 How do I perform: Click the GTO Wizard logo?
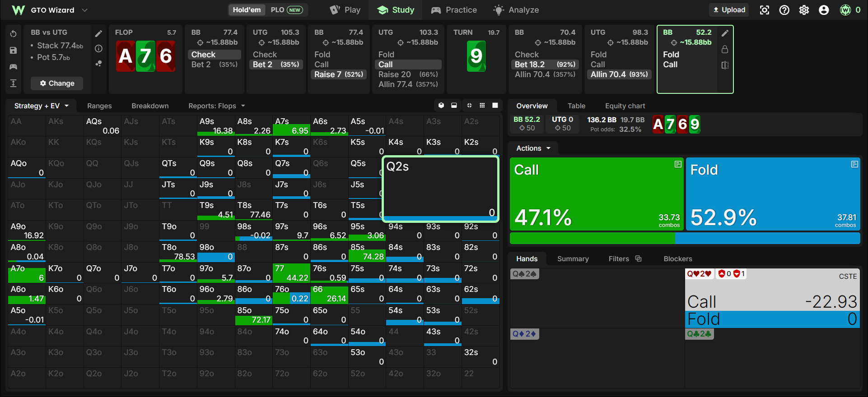[19, 10]
